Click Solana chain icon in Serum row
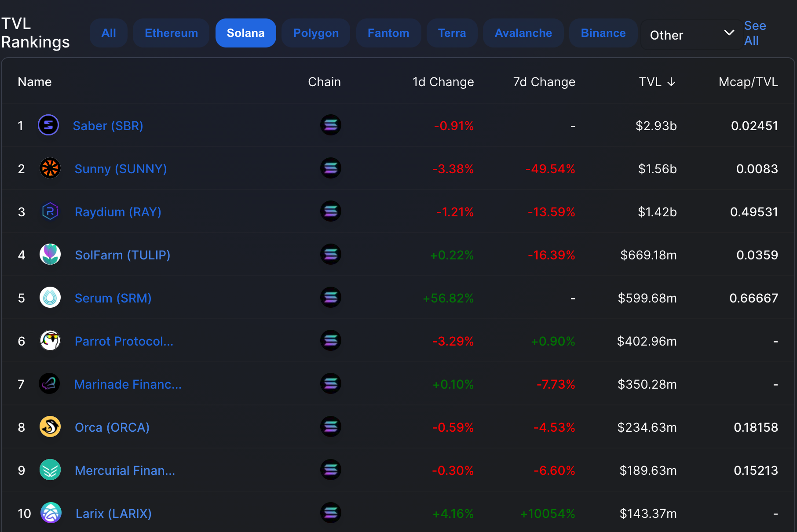Viewport: 797px width, 532px height. point(331,298)
